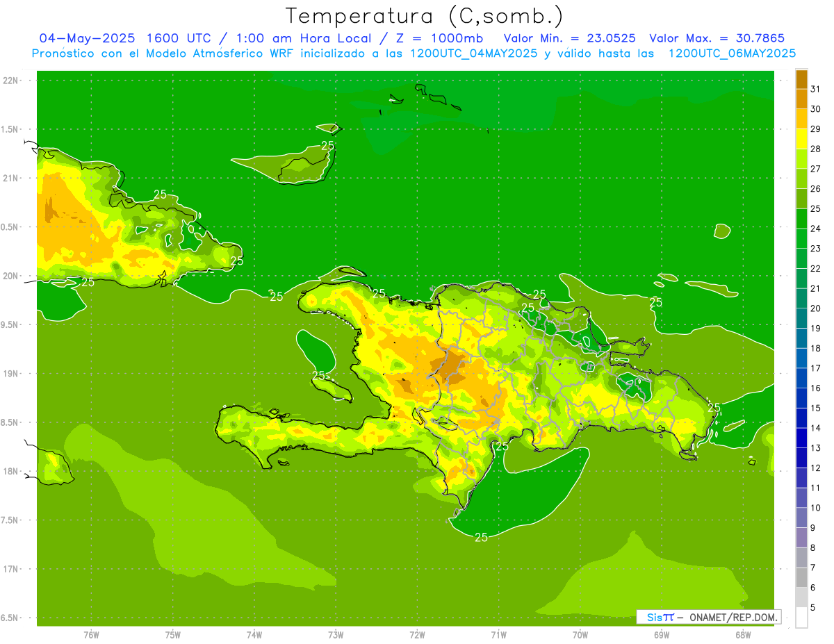Click the legend value "5"
Screen dimensions: 834x644
(814, 607)
